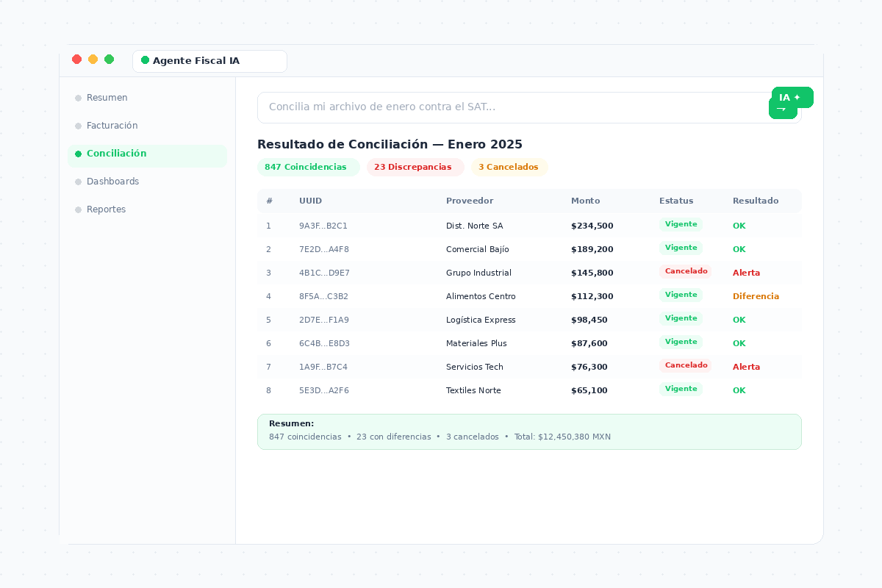Go to the Dashboards section
The width and height of the screenshot is (882, 588).
(147, 182)
